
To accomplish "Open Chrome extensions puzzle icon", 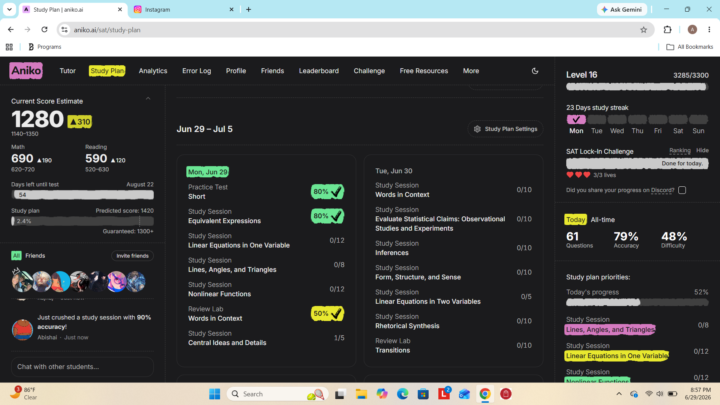I will point(667,30).
